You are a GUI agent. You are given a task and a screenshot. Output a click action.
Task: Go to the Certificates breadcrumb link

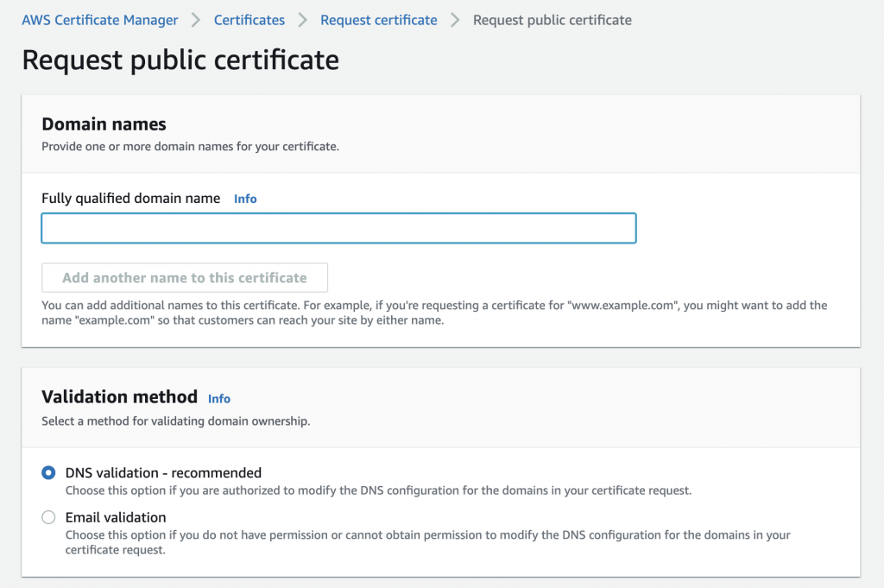[249, 20]
